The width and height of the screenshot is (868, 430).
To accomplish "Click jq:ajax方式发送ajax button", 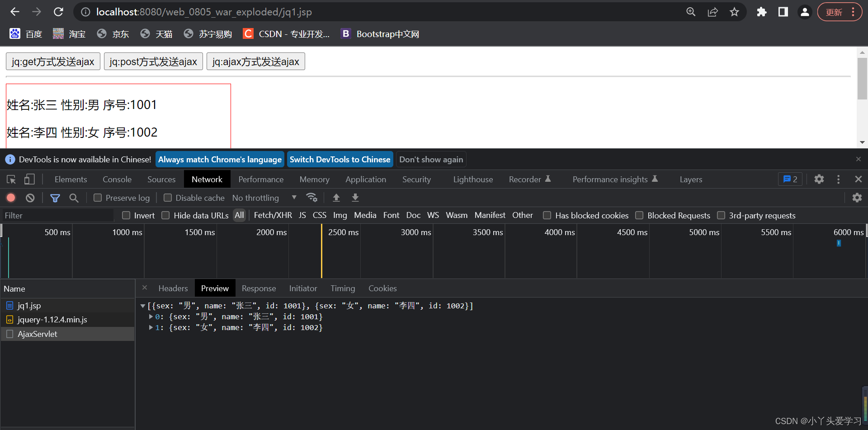I will click(x=256, y=61).
